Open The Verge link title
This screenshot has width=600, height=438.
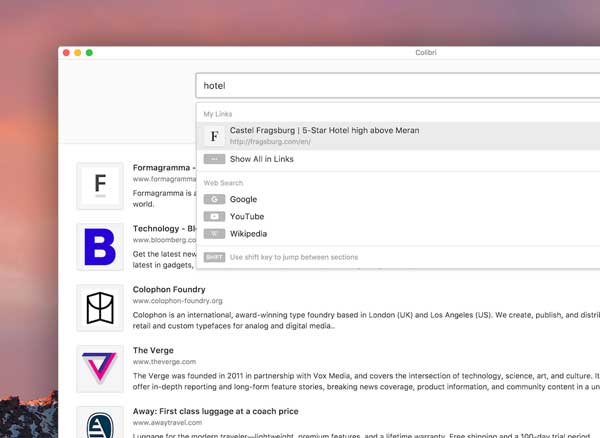153,350
